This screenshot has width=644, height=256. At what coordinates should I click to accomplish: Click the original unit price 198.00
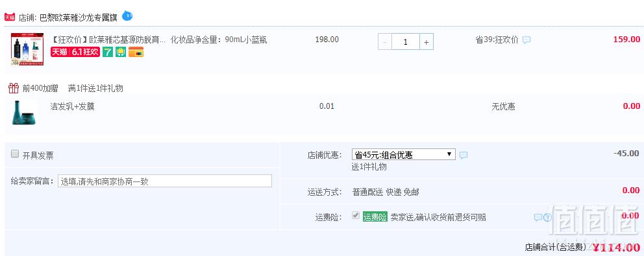[x=327, y=40]
